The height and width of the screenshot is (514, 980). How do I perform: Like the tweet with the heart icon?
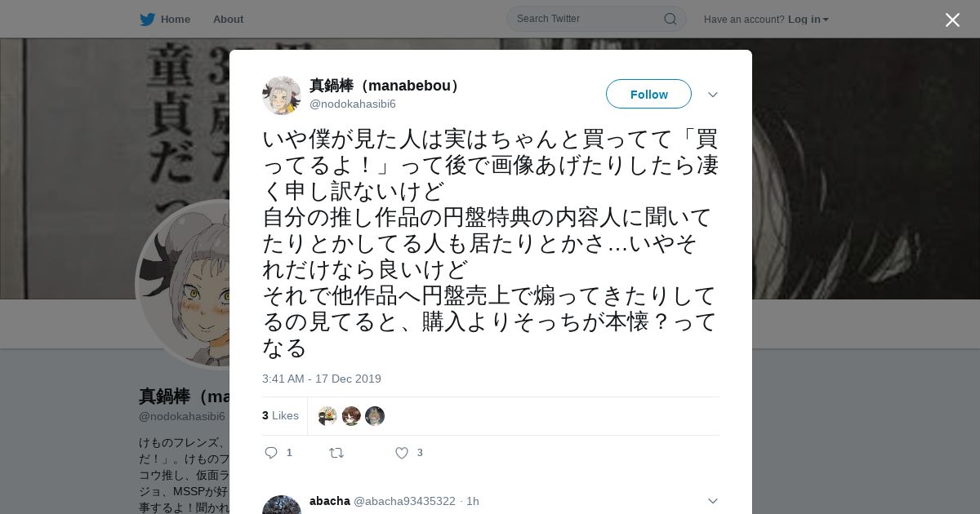click(402, 453)
